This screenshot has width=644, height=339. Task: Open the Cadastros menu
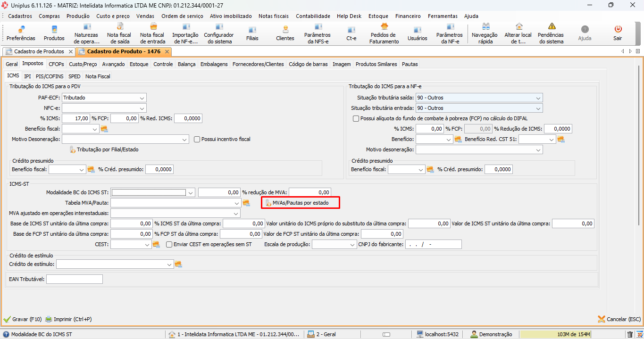(x=20, y=16)
